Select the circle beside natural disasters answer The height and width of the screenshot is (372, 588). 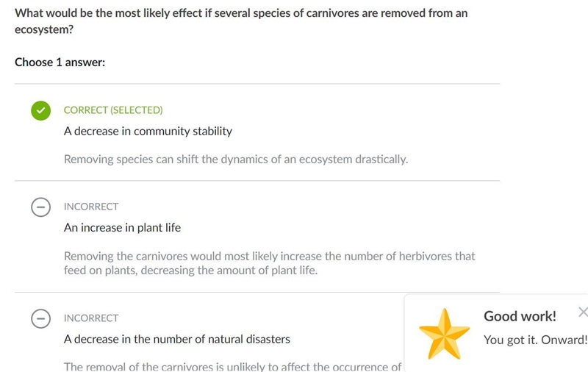click(41, 318)
